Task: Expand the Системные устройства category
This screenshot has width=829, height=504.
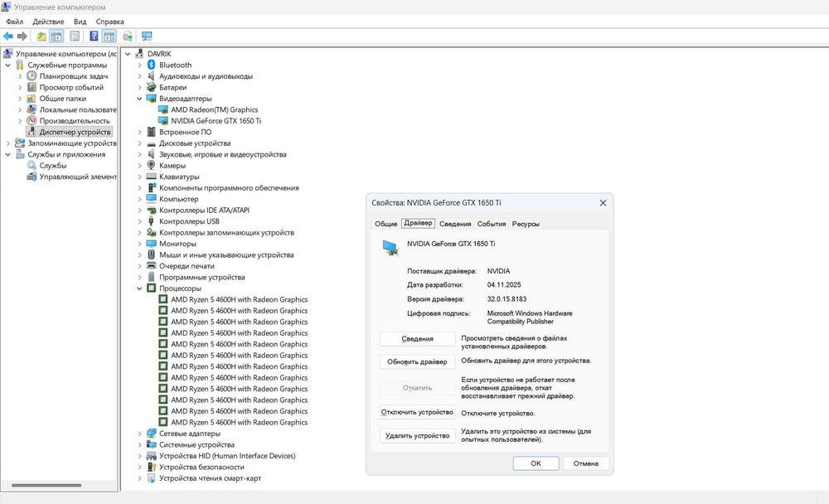Action: click(139, 445)
